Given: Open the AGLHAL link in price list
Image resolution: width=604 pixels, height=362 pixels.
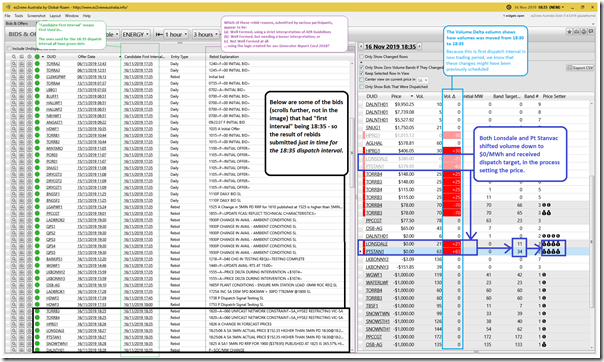Looking at the screenshot, I should click(374, 143).
